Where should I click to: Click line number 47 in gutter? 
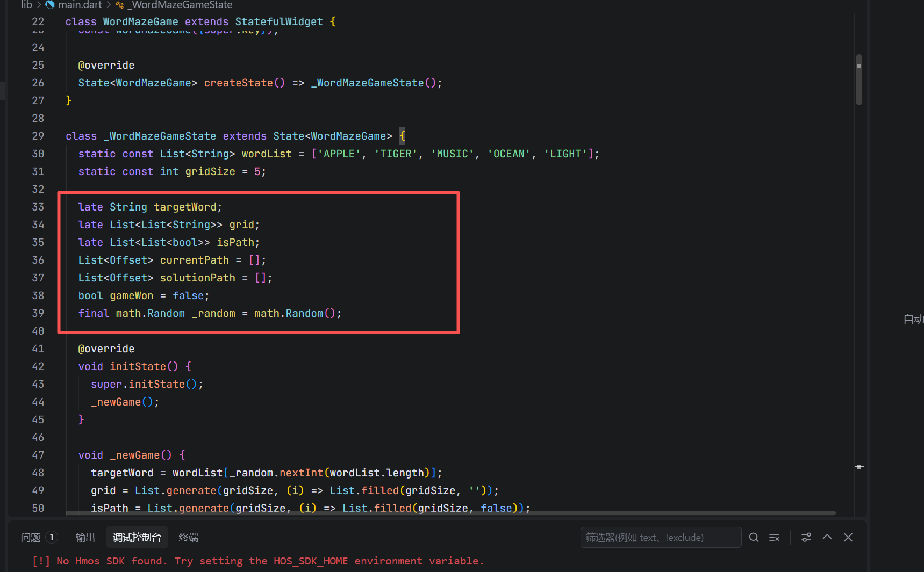(38, 455)
